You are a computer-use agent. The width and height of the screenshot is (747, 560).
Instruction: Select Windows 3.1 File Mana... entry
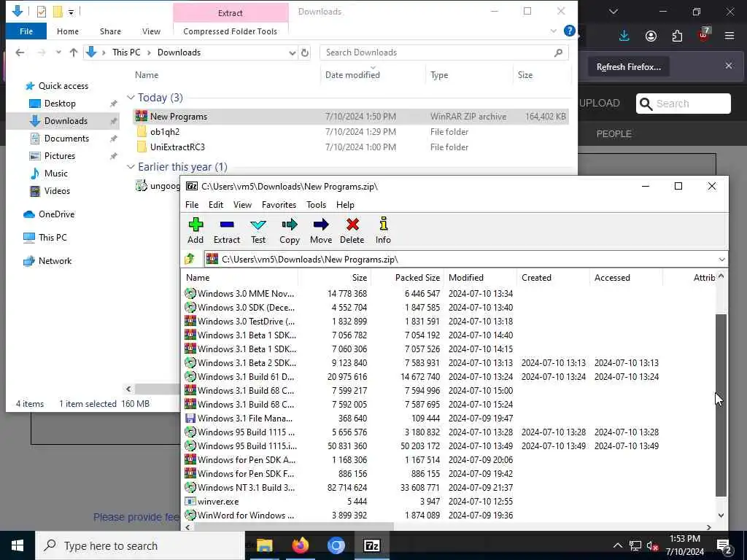[x=245, y=418]
